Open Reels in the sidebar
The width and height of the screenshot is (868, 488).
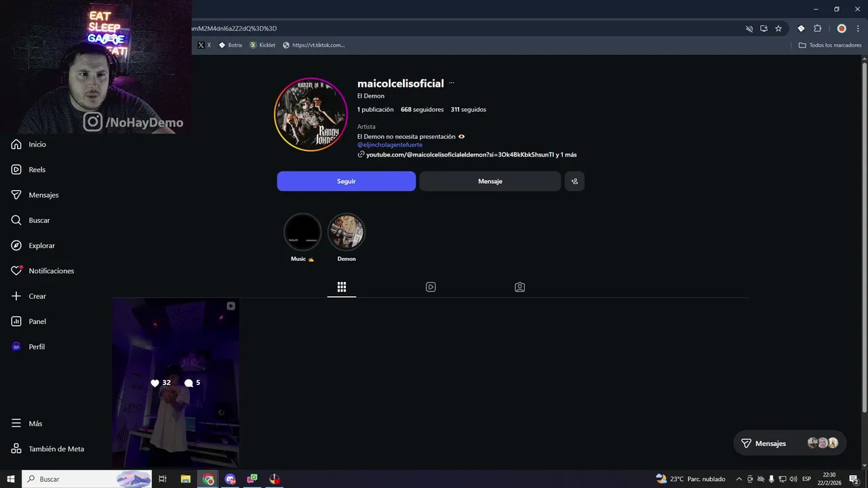tap(28, 169)
